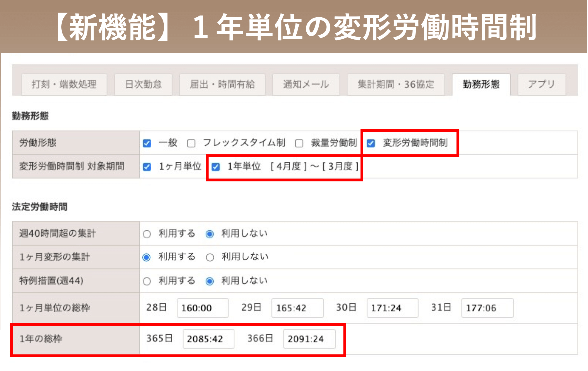This screenshot has height=371, width=588.
Task: Click the 1ヶ月単位の総枠 row label
Action: pos(55,308)
